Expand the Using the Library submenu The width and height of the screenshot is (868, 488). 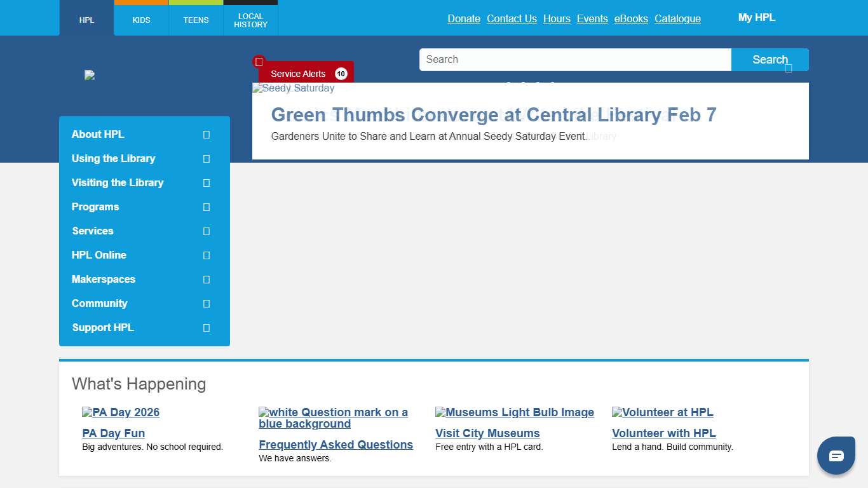[207, 159]
